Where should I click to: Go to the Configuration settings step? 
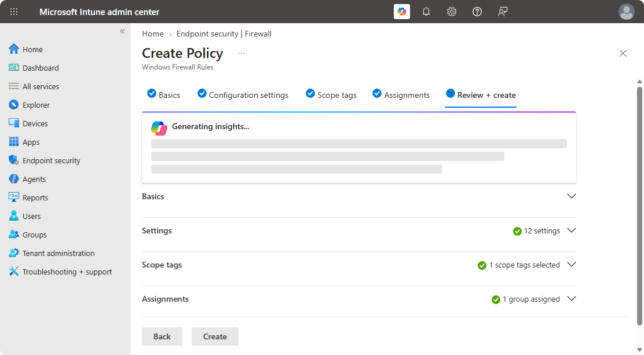[x=243, y=94]
